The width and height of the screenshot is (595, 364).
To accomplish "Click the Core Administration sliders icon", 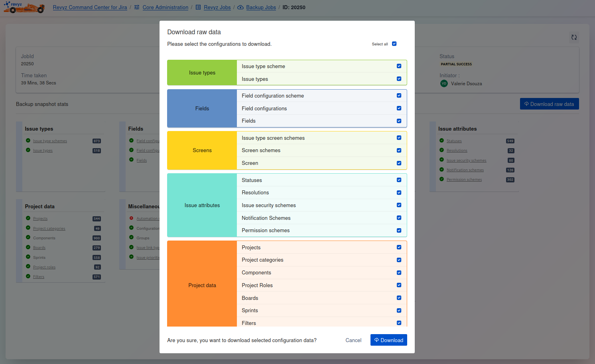I will tap(137, 8).
